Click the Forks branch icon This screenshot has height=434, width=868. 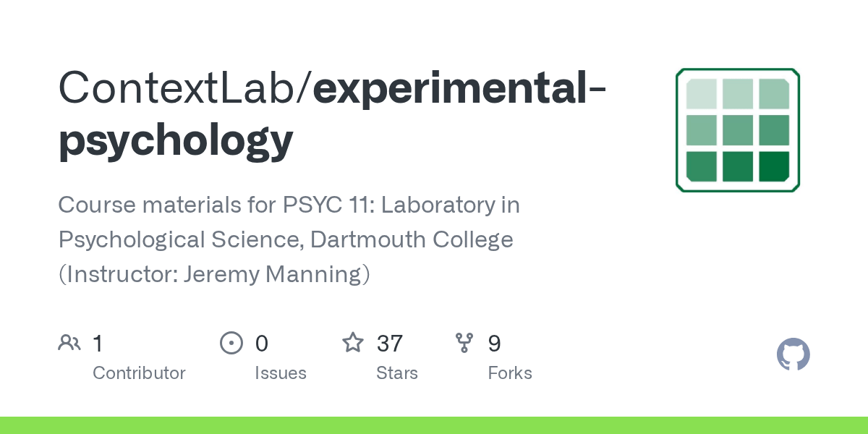pos(464,343)
